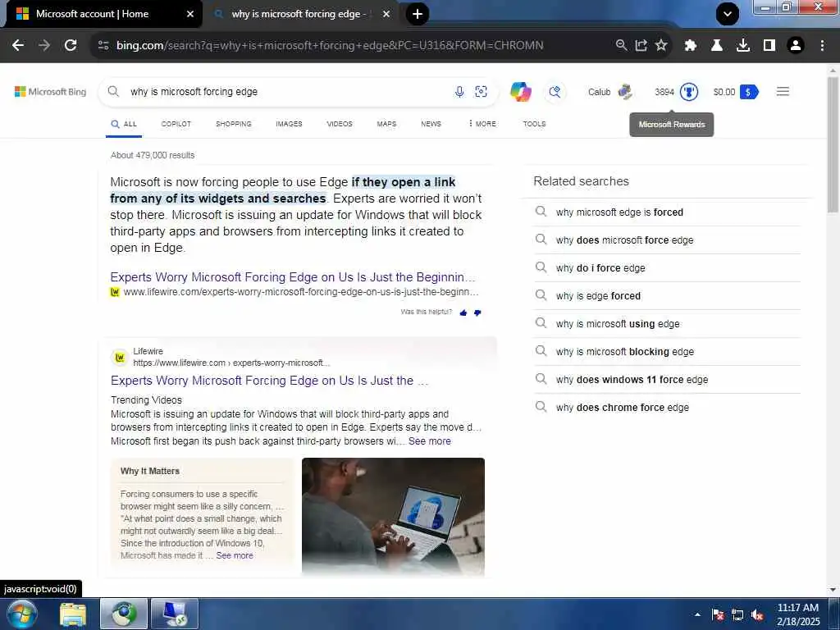Open the Downloads tray icon
This screenshot has width=840, height=630.
click(x=743, y=46)
